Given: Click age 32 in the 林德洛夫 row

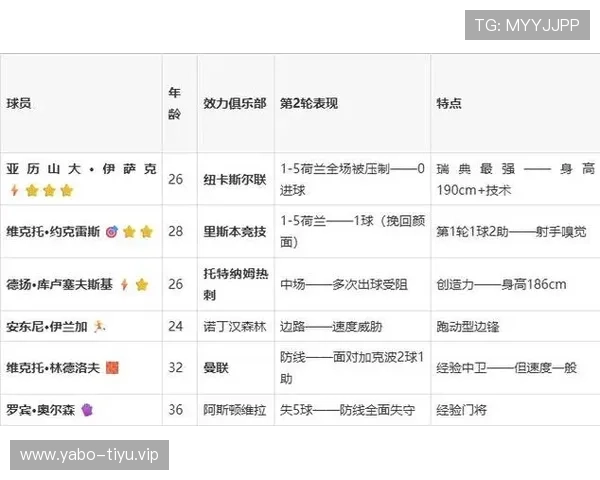Looking at the screenshot, I should pyautogui.click(x=176, y=368).
